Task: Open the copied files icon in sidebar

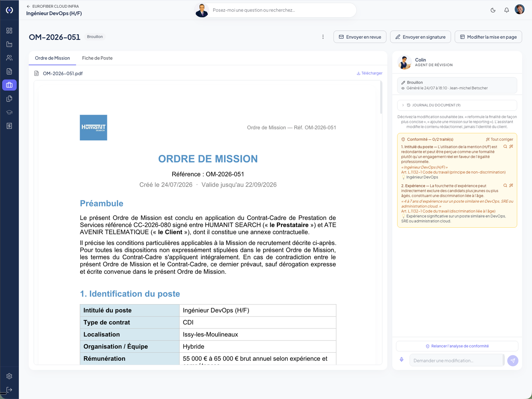Action: pos(9,99)
